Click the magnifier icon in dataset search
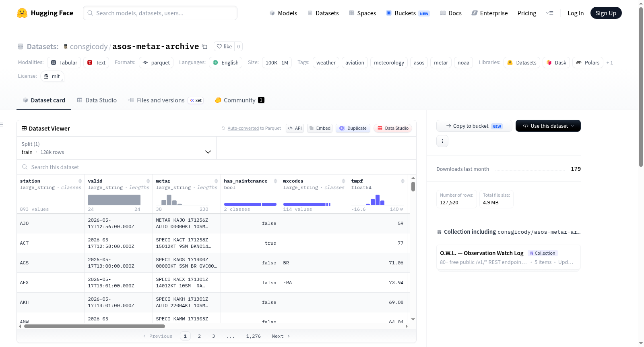This screenshot has height=347, width=644. (25, 167)
